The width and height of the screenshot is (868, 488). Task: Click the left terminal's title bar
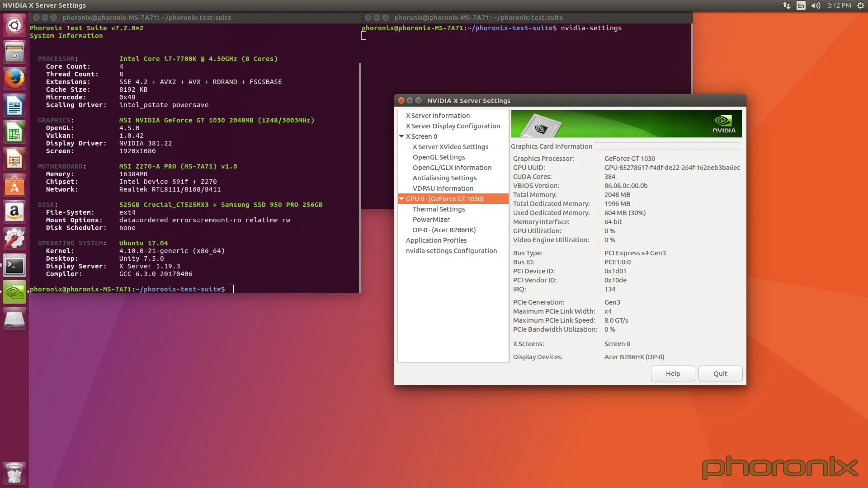pyautogui.click(x=196, y=17)
